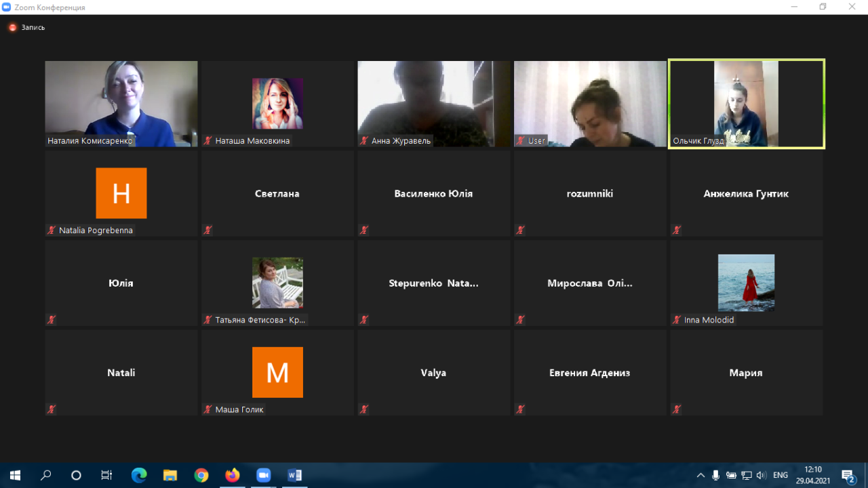Open the clock and date flyout
This screenshot has width=868, height=488.
point(812,475)
